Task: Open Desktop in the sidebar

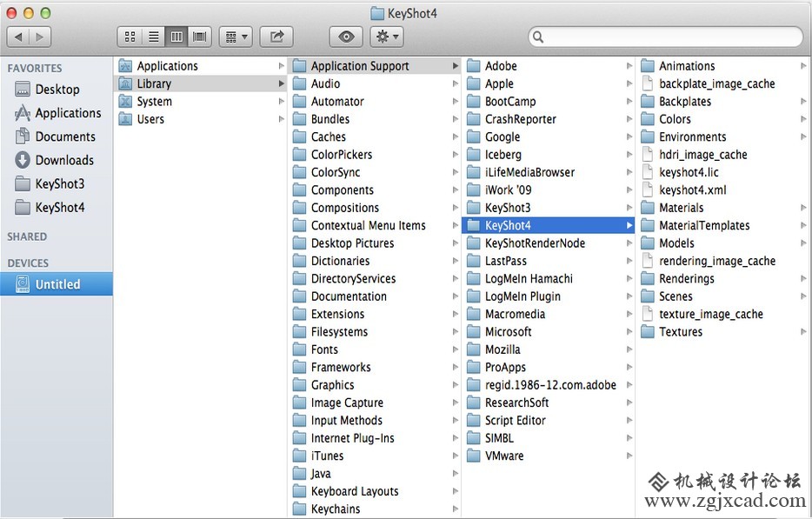Action: tap(56, 89)
